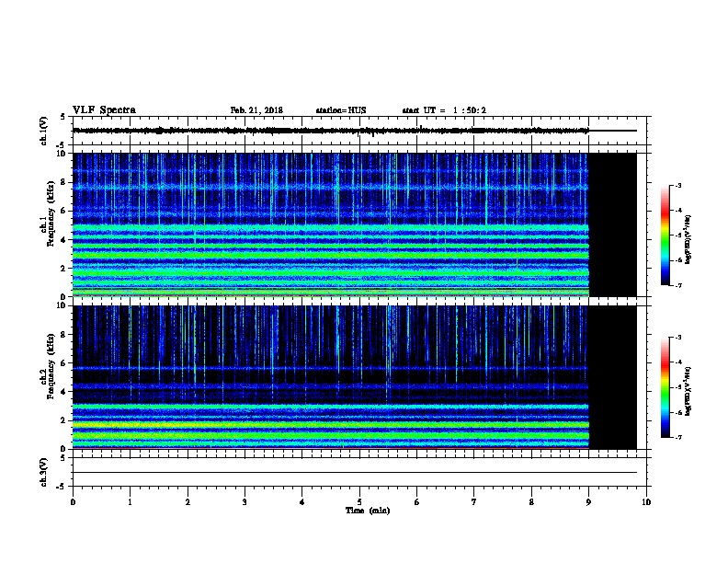This screenshot has height=563, width=728.
Task: Click the 5 minute tick on time axis
Action: click(359, 501)
